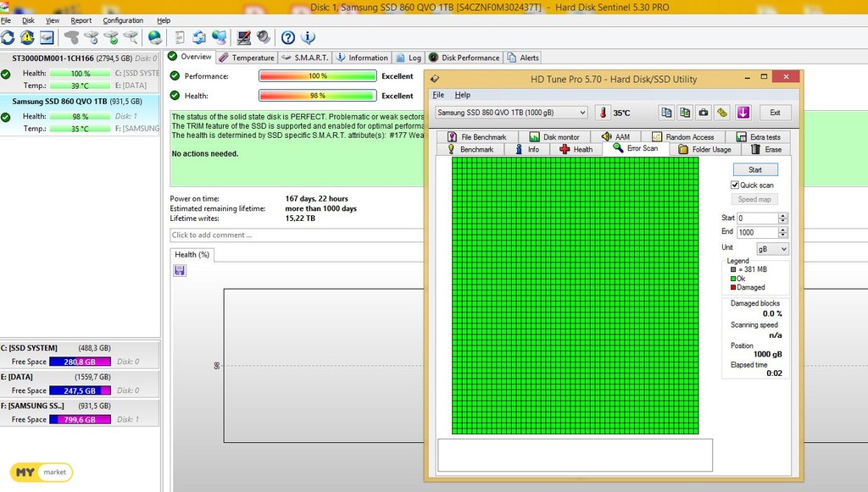Click the HD Tune thermometer temperature icon

point(602,113)
